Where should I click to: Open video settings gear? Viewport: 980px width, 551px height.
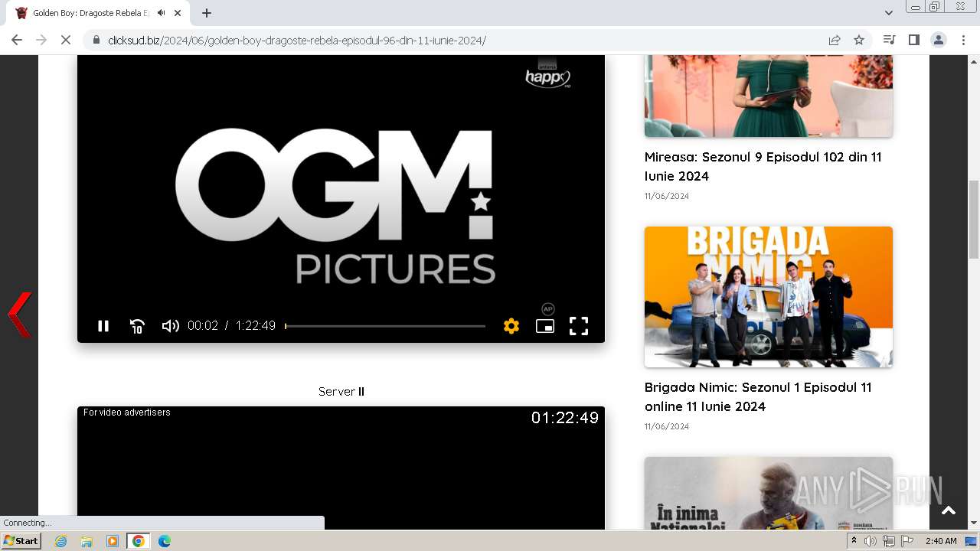click(511, 326)
